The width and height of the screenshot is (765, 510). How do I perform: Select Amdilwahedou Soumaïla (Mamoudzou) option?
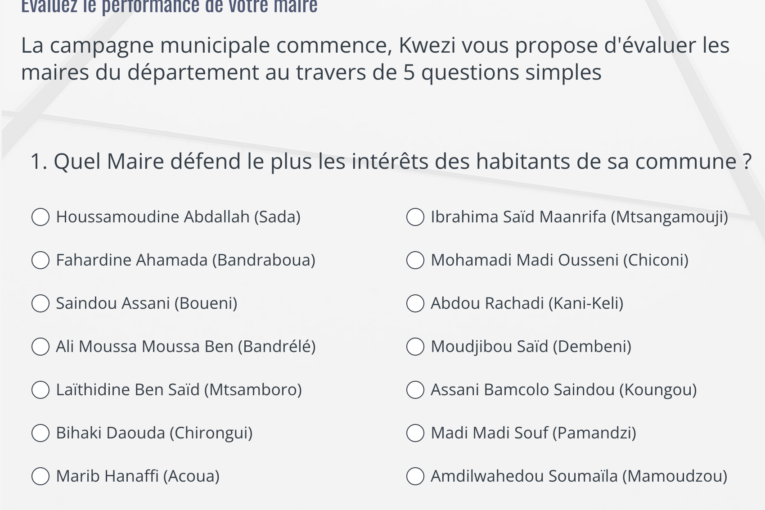click(x=415, y=476)
